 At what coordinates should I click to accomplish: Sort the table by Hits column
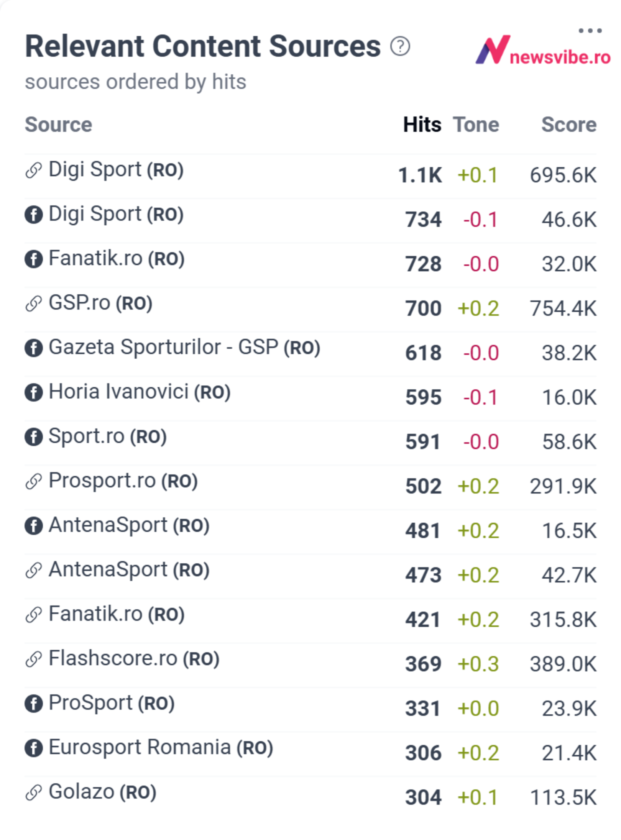click(422, 125)
